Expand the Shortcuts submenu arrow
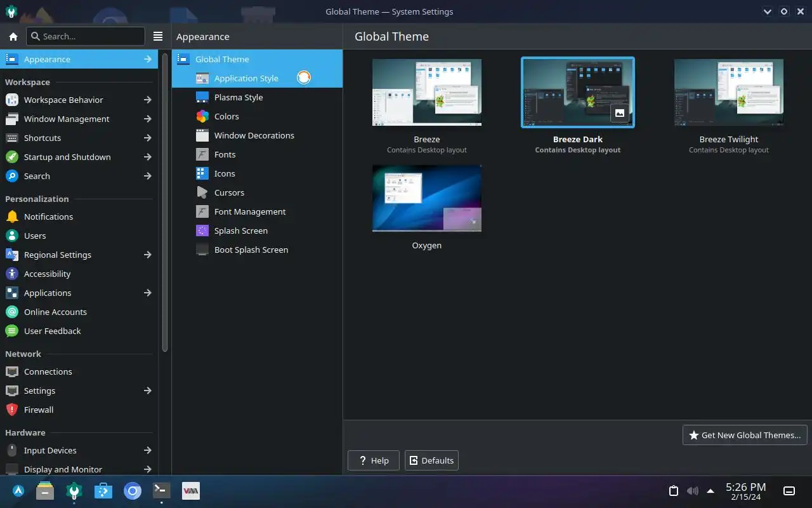 [x=147, y=138]
